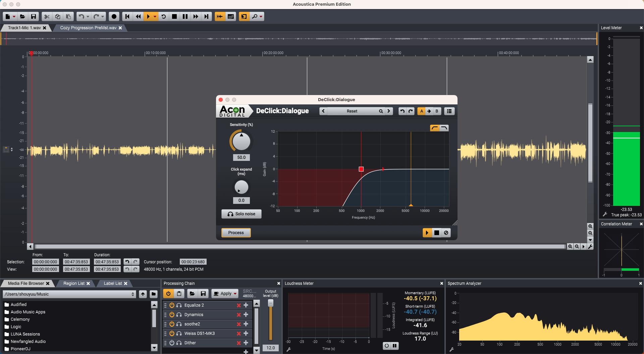
Task: Click the Cut scissors icon
Action: [47, 16]
